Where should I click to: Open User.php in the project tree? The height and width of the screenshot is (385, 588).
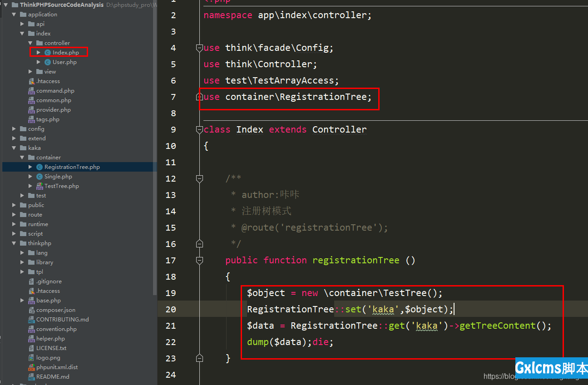tap(64, 62)
